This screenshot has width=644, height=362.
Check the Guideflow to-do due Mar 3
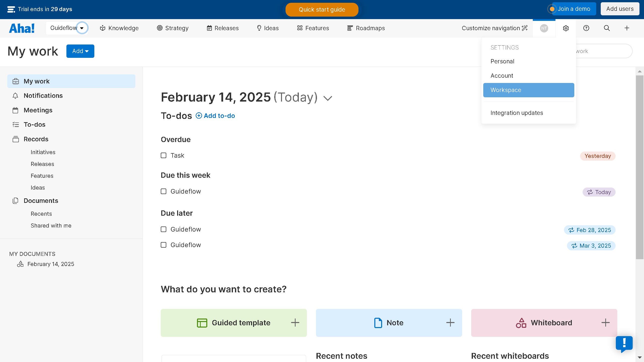pyautogui.click(x=164, y=245)
